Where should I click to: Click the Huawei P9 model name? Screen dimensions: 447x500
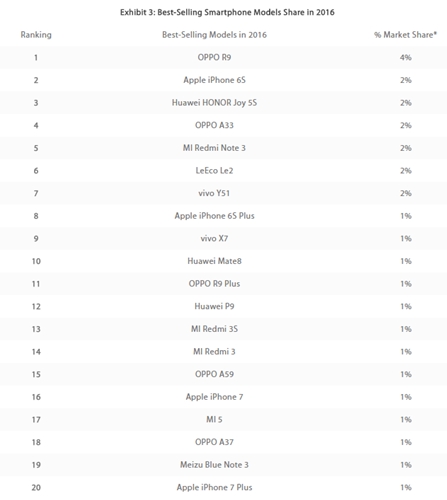click(x=214, y=306)
